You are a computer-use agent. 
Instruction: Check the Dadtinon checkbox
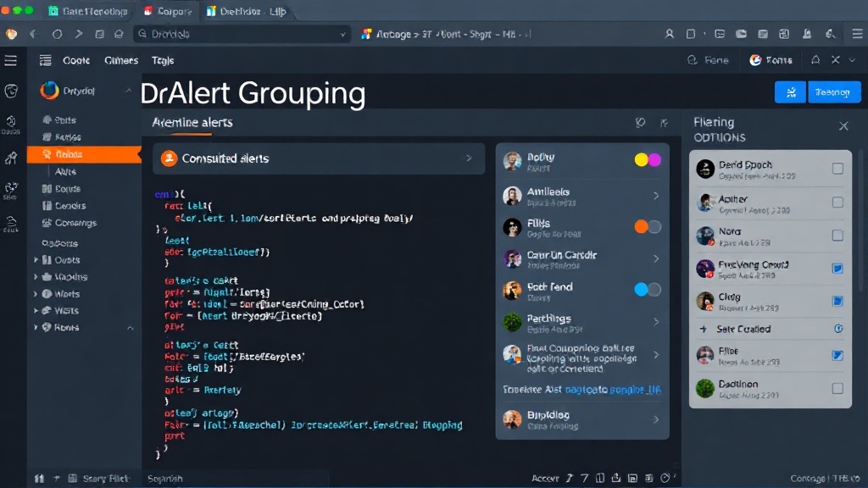[x=837, y=388]
